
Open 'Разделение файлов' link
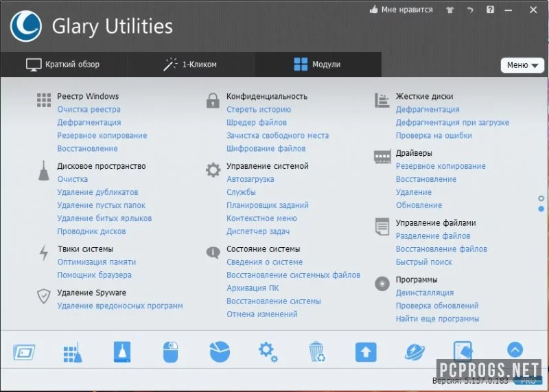[433, 236]
